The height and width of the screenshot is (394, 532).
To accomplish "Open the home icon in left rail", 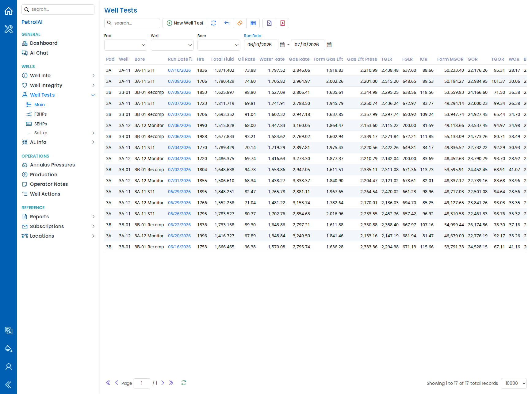I will [9, 11].
